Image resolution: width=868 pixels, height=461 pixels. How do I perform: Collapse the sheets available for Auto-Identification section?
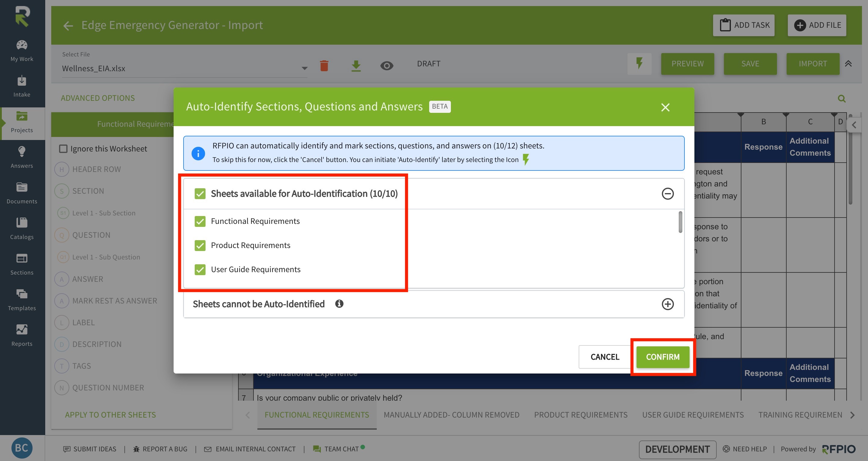(x=667, y=194)
